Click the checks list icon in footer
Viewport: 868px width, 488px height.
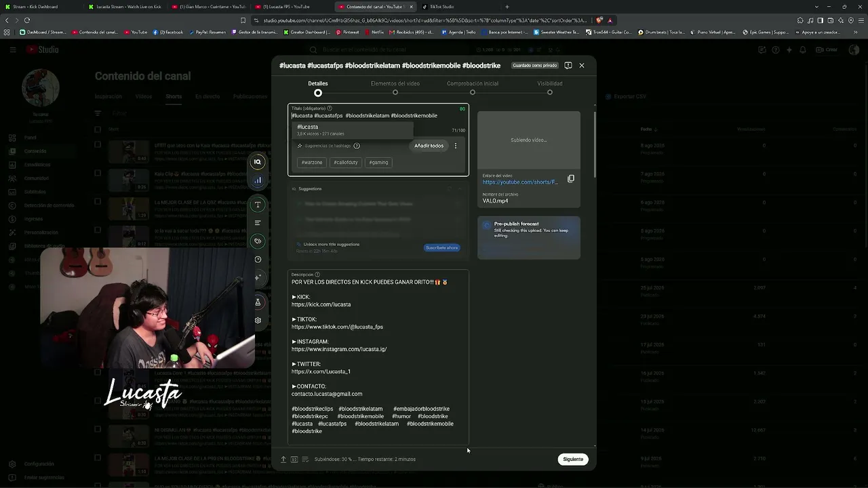tap(305, 460)
